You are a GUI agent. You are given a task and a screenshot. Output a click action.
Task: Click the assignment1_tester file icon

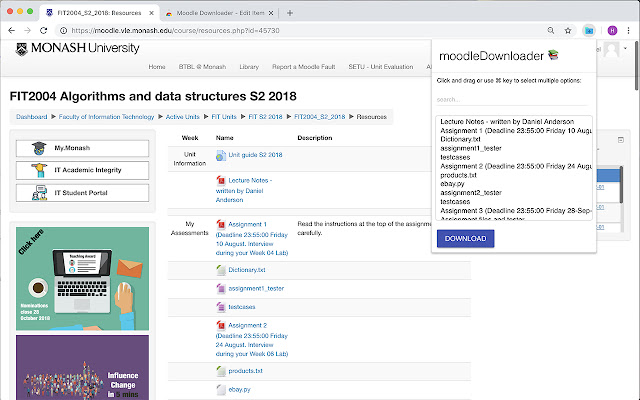(x=220, y=288)
